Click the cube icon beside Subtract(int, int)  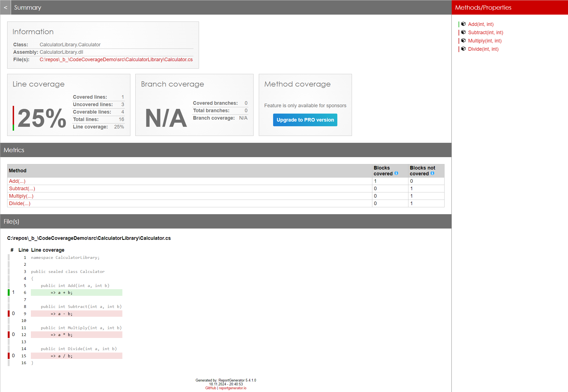tap(463, 32)
